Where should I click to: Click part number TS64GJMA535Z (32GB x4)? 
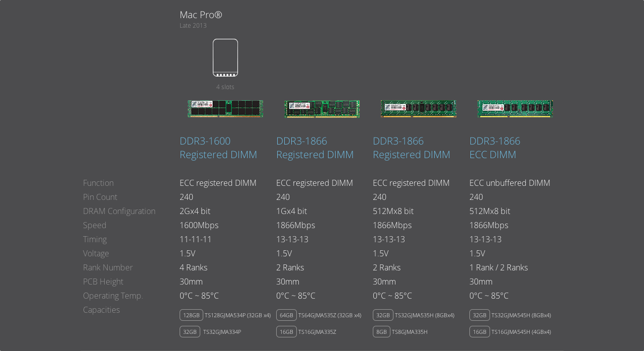(x=330, y=315)
